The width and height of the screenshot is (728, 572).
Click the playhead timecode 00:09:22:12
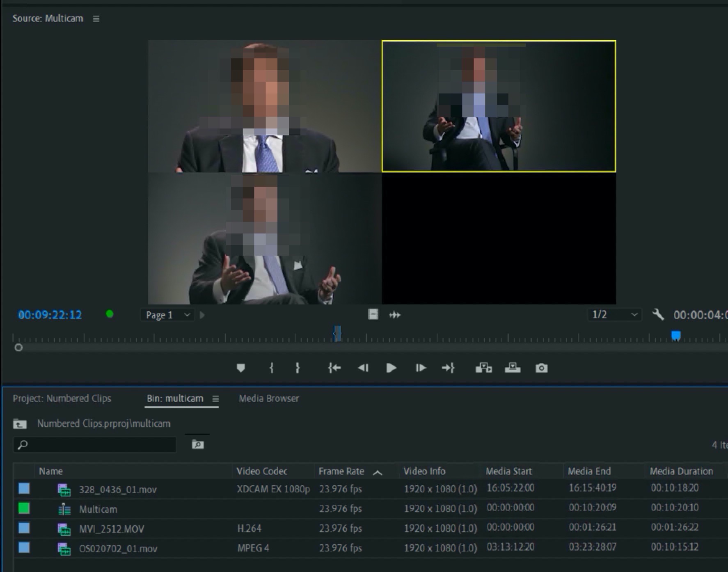click(x=50, y=315)
